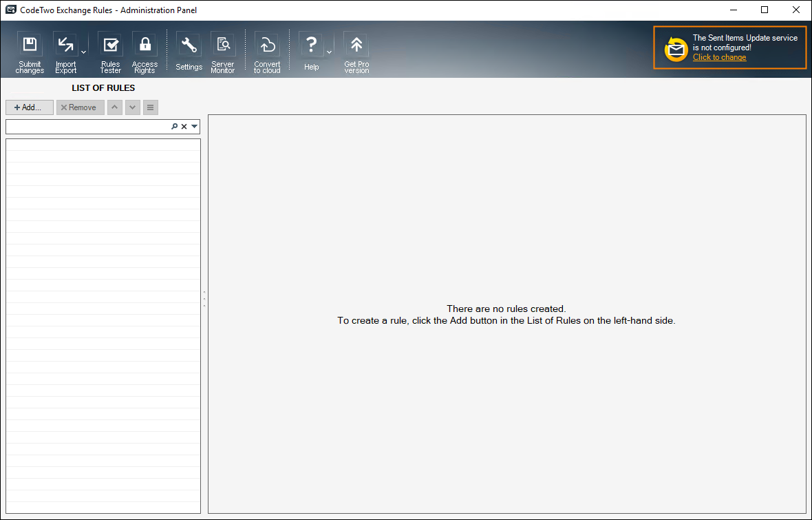Move rule down with down arrow button

[x=133, y=107]
